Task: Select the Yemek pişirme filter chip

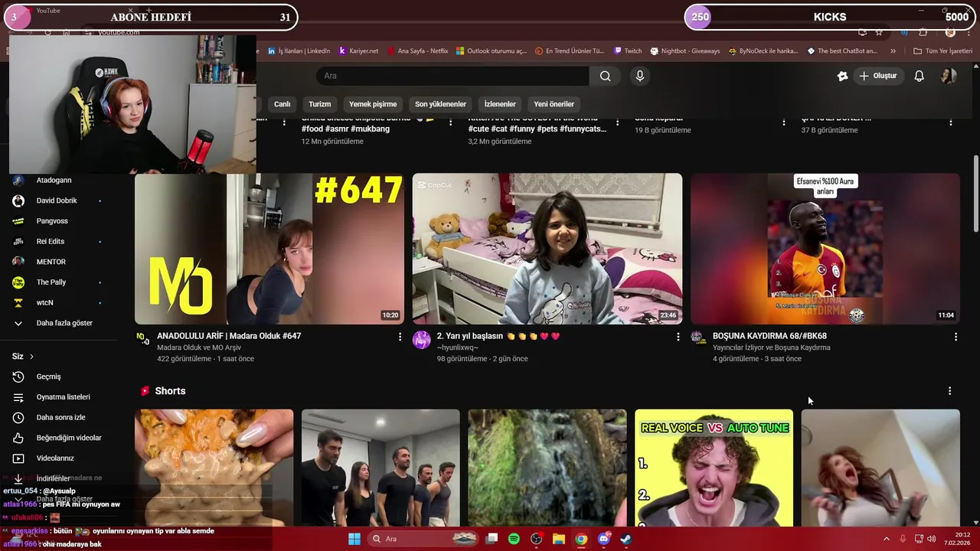Action: point(373,104)
